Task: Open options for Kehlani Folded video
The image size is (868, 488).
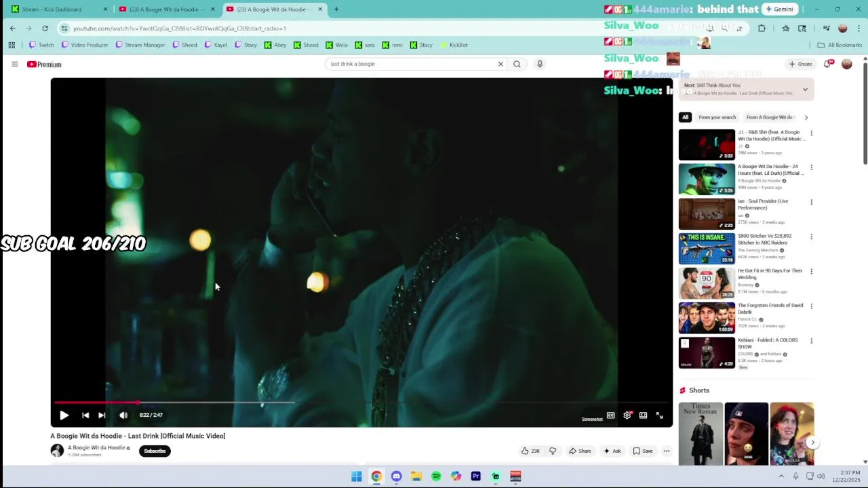Action: tap(811, 341)
